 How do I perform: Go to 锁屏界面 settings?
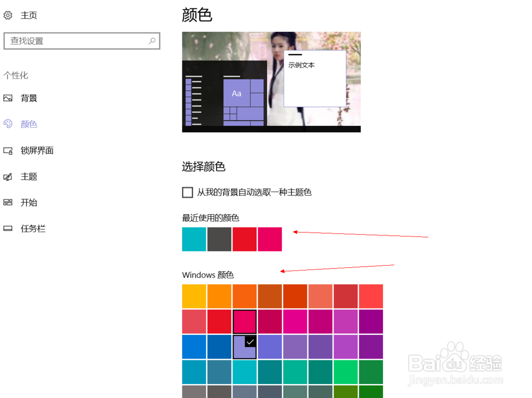click(x=37, y=150)
